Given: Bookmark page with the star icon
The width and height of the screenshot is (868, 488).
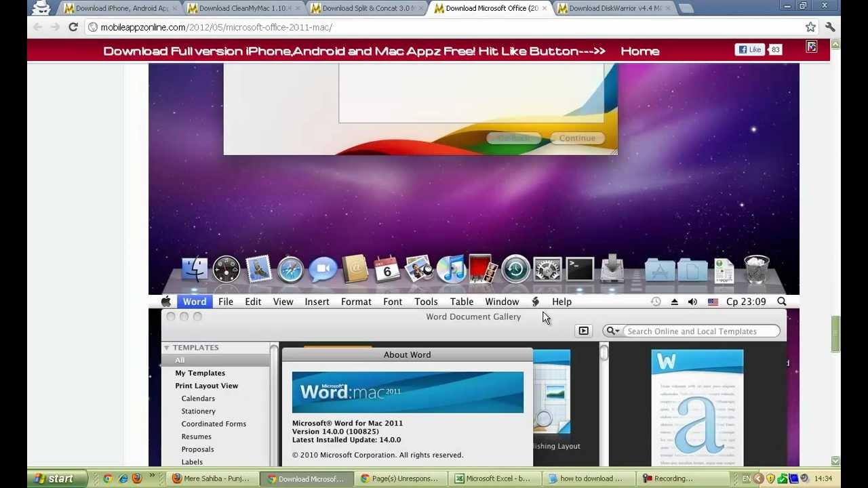Looking at the screenshot, I should 810,27.
